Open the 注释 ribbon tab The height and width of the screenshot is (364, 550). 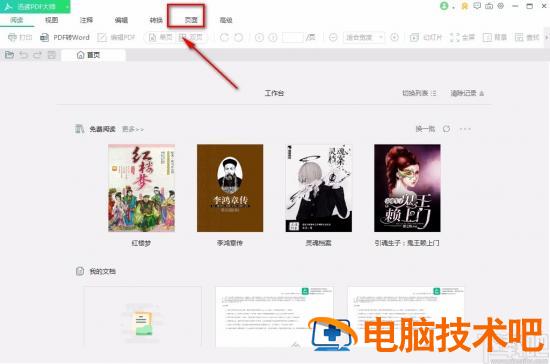[x=86, y=20]
